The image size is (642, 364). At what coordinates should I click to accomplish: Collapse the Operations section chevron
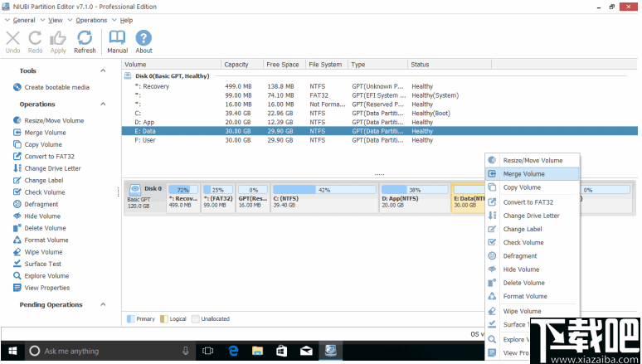(x=103, y=104)
